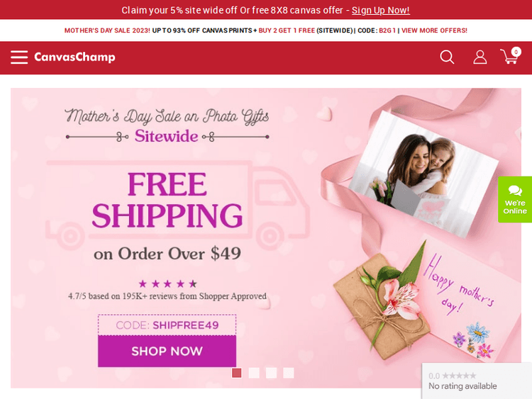Click the SHIPFREE49 coupon code box
The height and width of the screenshot is (399, 532).
167,325
